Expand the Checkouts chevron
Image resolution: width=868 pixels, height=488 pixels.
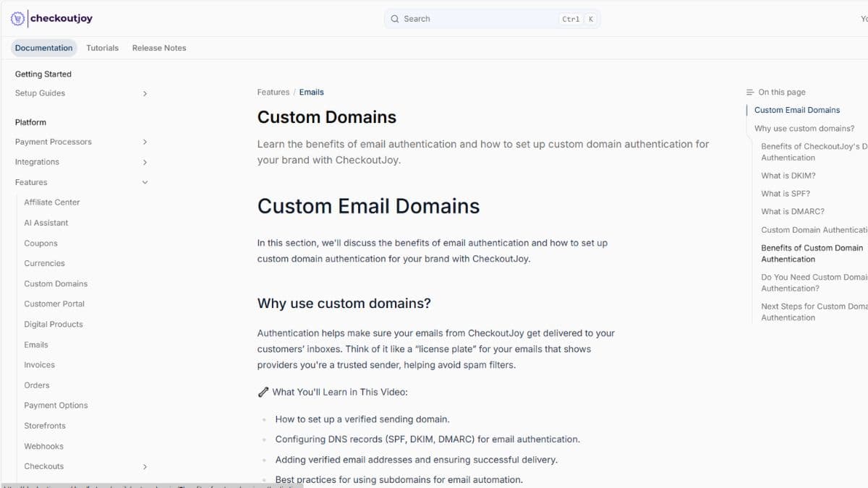click(x=145, y=467)
